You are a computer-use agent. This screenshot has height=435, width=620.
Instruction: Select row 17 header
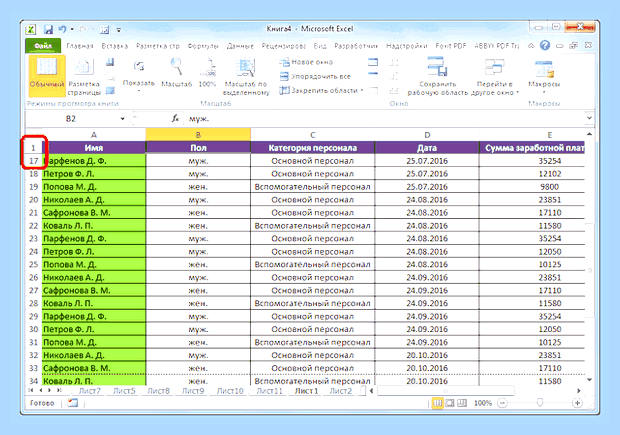click(34, 161)
